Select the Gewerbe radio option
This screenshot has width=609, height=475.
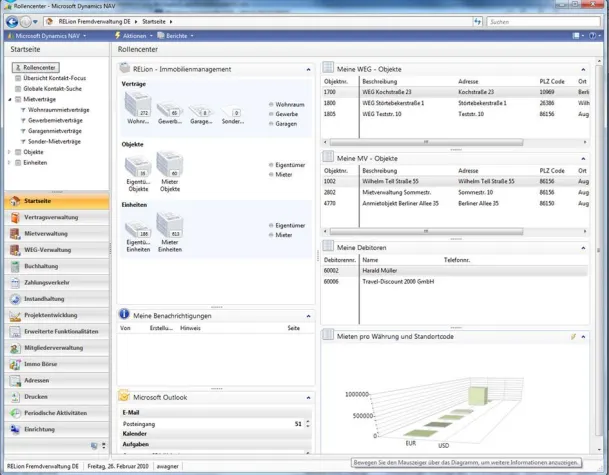[x=271, y=113]
